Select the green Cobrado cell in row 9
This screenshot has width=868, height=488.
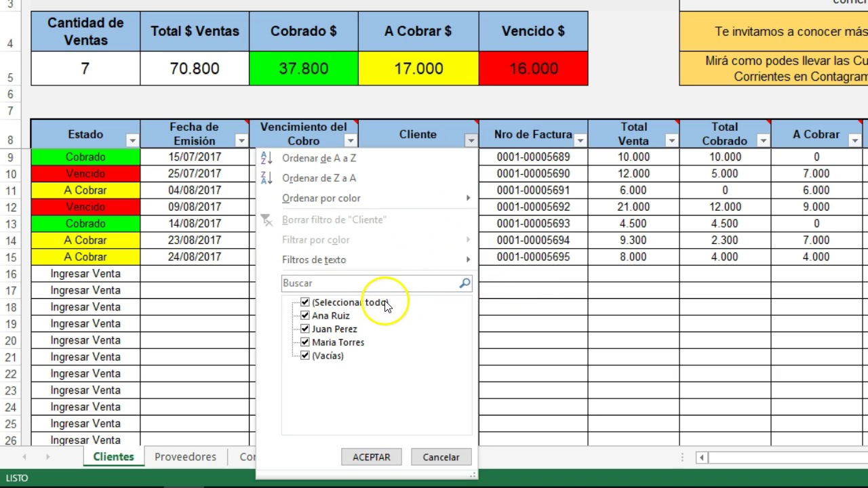pos(85,157)
